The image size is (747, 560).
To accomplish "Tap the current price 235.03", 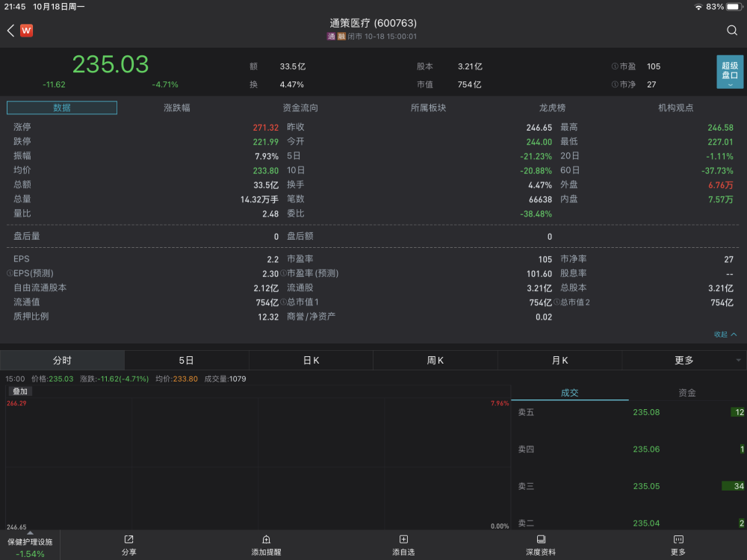I will click(x=111, y=64).
